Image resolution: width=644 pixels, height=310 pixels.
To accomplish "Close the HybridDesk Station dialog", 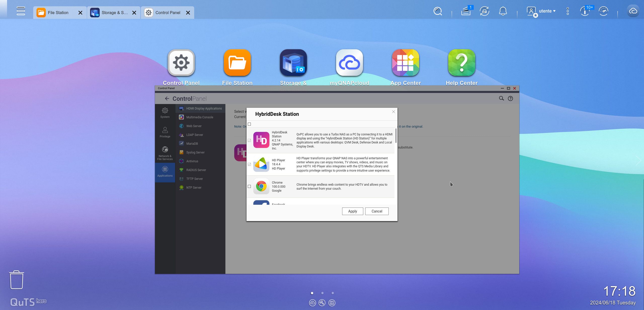I will coord(393,112).
